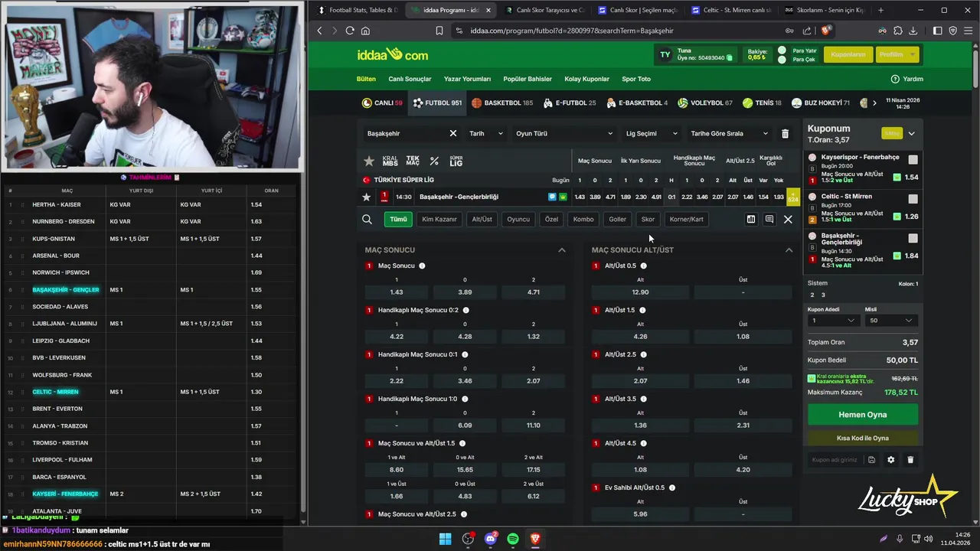Click Kısa Kod ile Oyna button
The image size is (980, 551).
click(863, 439)
